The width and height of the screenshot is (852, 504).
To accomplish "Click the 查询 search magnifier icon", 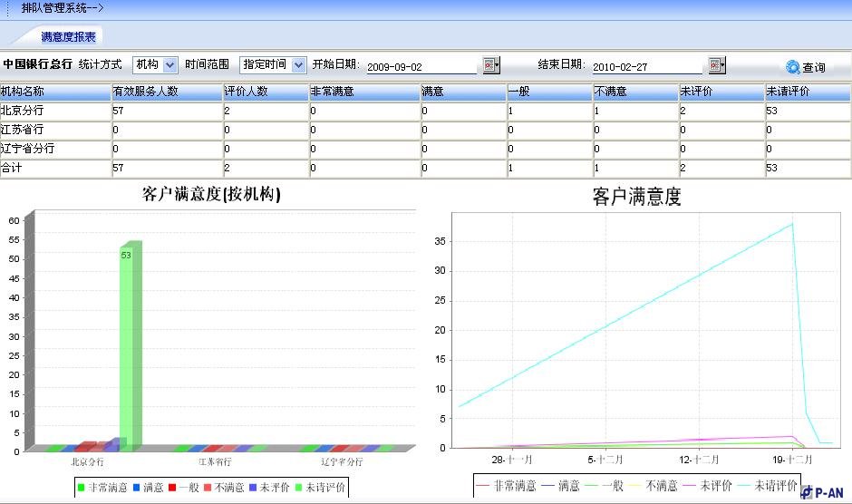I will [793, 67].
